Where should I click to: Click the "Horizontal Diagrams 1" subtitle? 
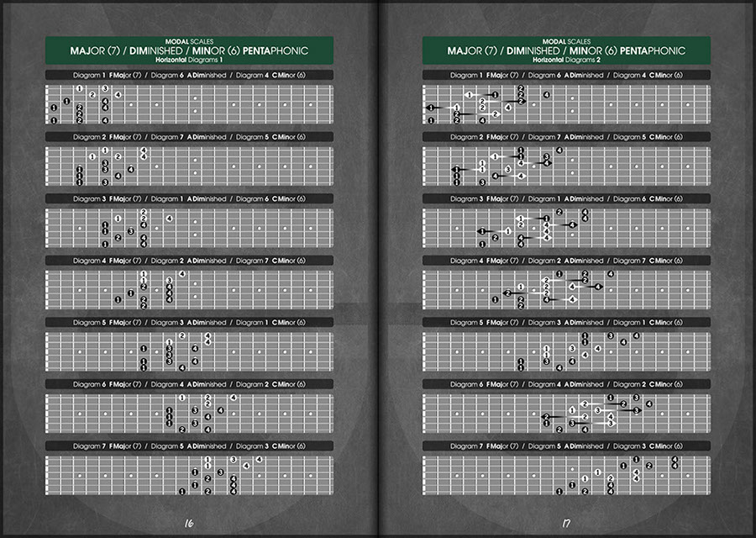[x=189, y=60]
